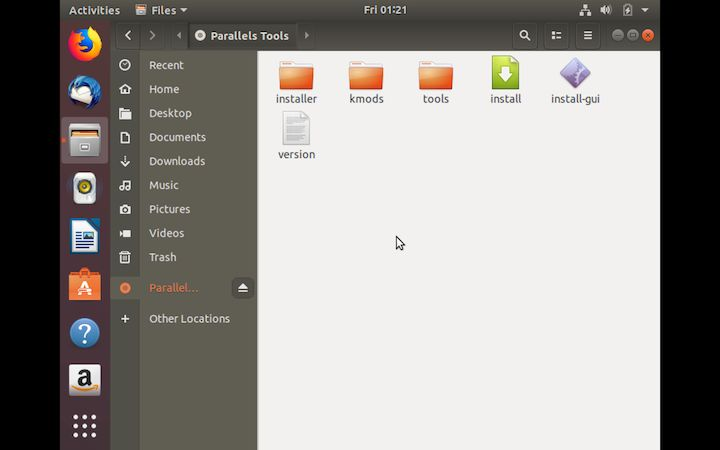Click the Downloads arrow icon
720x450 pixels.
(x=125, y=161)
